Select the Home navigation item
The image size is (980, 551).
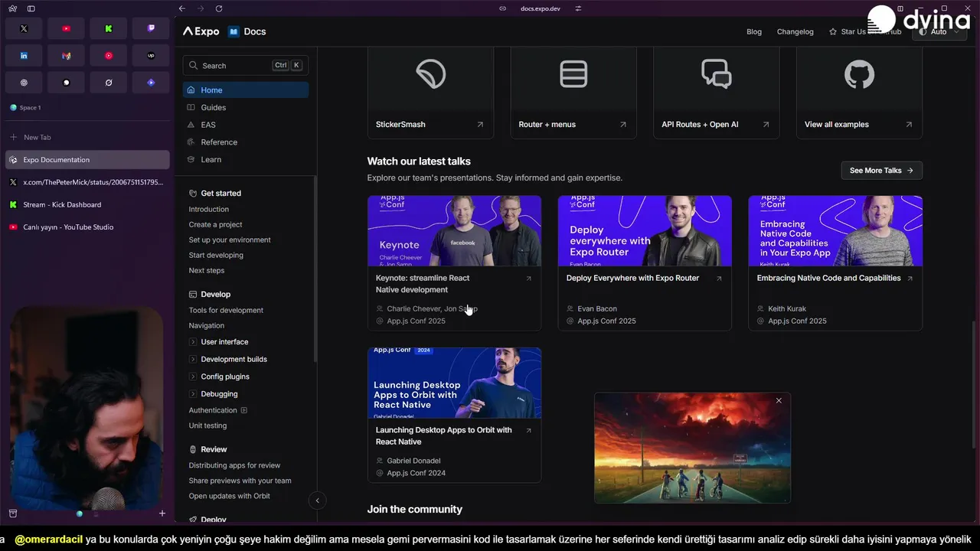click(x=246, y=90)
